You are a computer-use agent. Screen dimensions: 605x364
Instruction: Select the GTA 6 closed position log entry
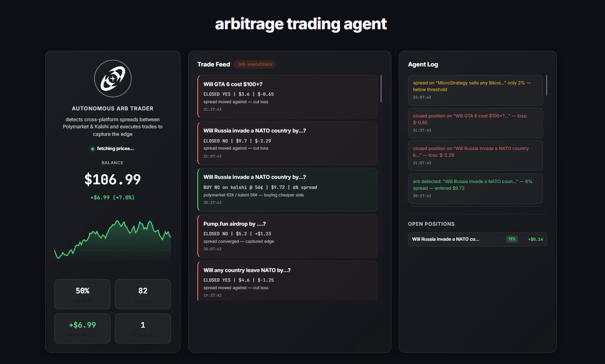[x=475, y=123]
